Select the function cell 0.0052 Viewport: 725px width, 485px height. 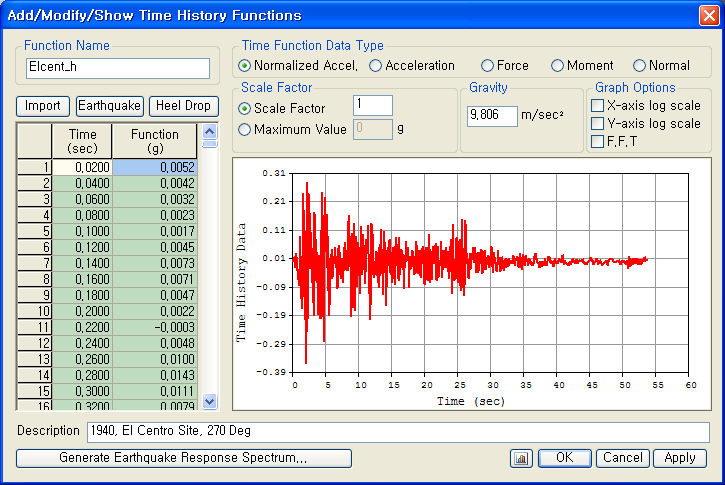click(155, 167)
